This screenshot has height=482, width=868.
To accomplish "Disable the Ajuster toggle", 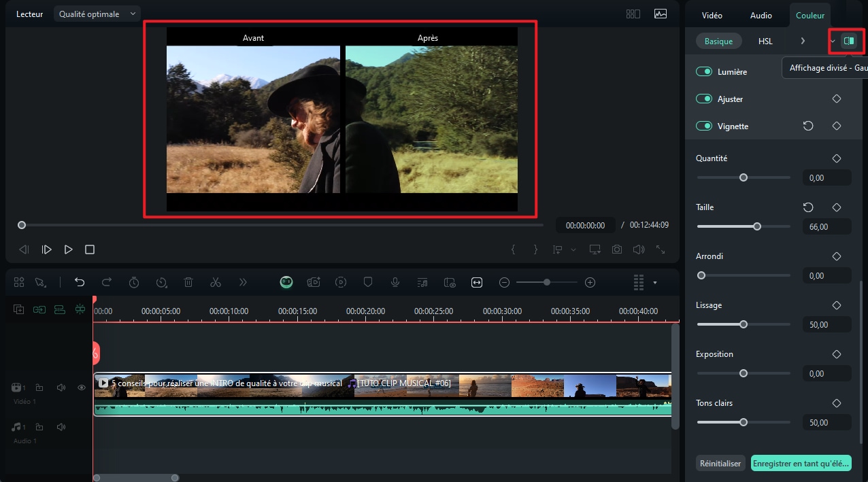I will (704, 99).
